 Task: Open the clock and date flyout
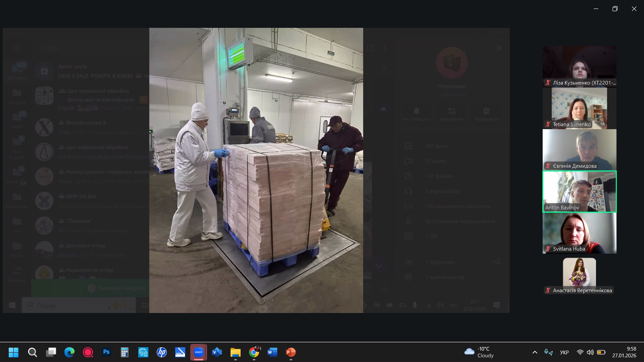624,352
